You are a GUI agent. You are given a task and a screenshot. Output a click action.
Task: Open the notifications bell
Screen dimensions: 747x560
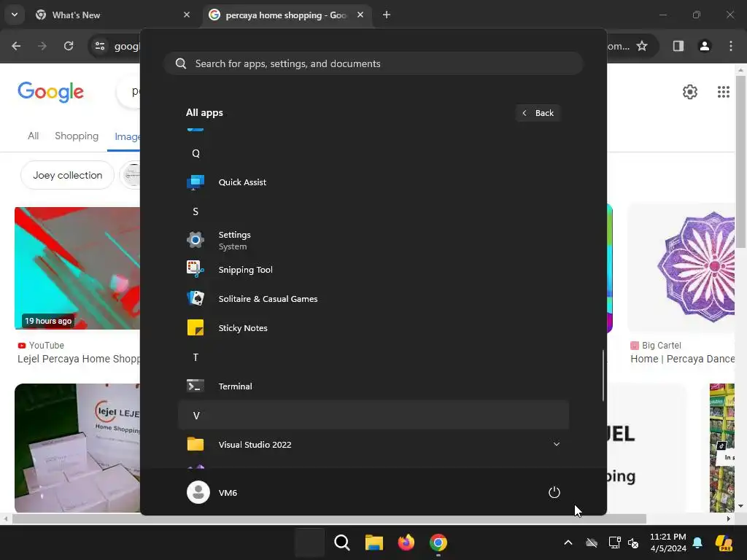coord(697,542)
